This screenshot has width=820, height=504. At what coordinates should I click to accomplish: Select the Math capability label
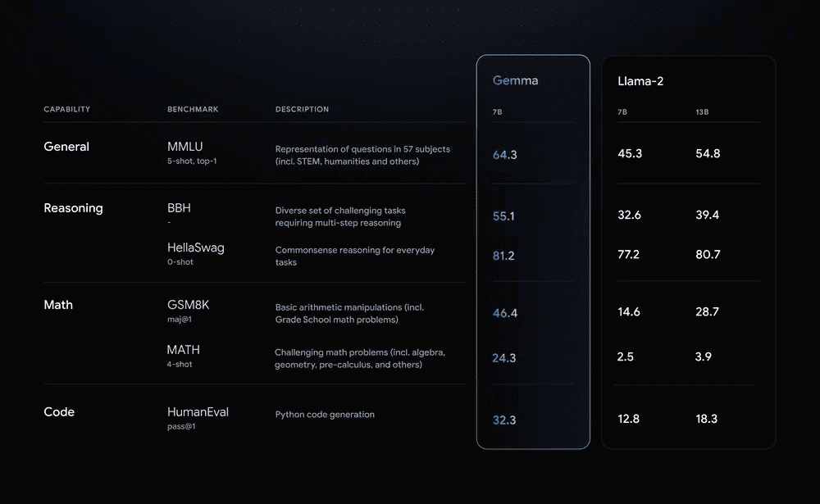(58, 305)
